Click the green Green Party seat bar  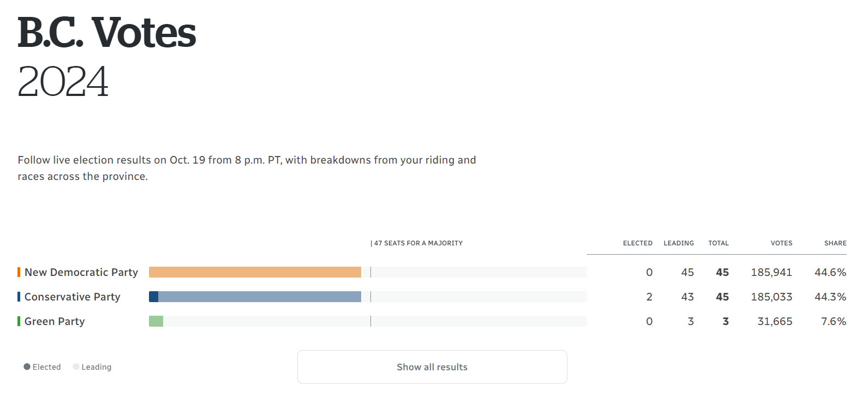[156, 321]
